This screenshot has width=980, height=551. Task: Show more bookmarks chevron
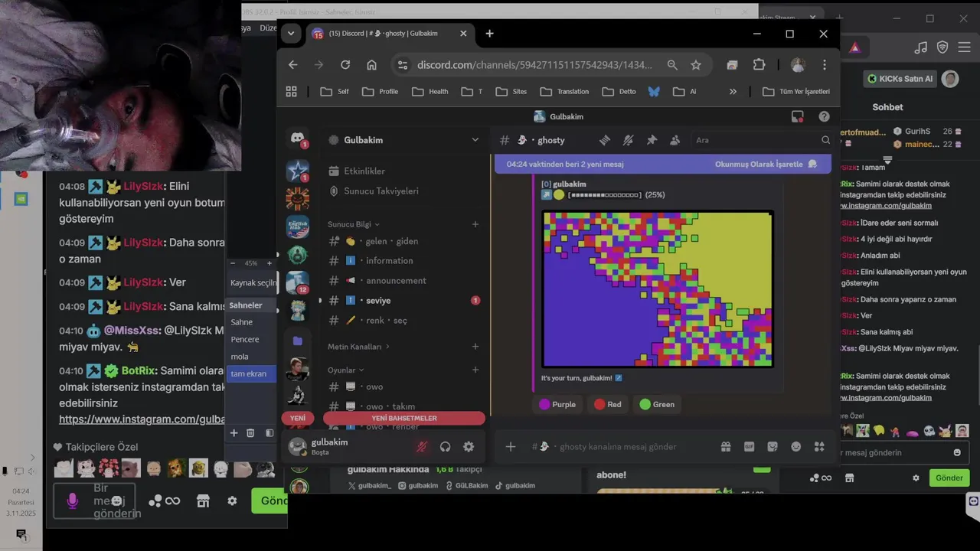733,91
